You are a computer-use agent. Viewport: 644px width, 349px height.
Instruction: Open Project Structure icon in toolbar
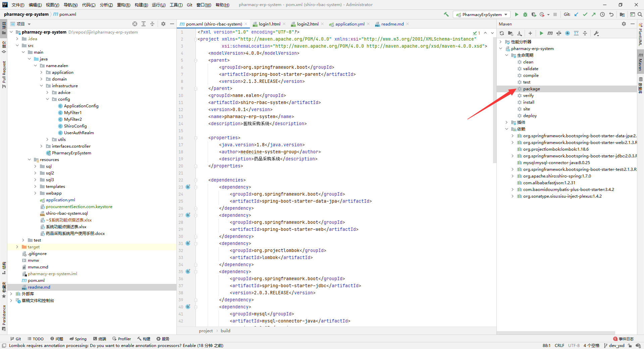pyautogui.click(x=622, y=14)
